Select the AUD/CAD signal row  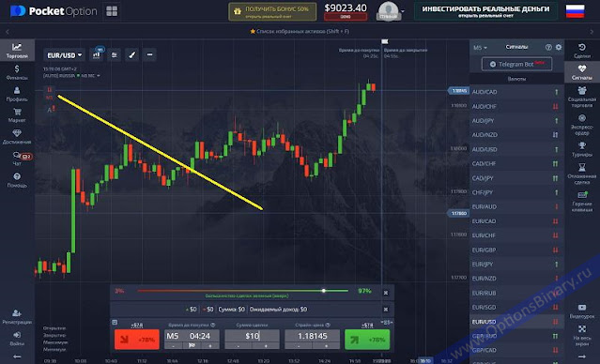coord(516,92)
